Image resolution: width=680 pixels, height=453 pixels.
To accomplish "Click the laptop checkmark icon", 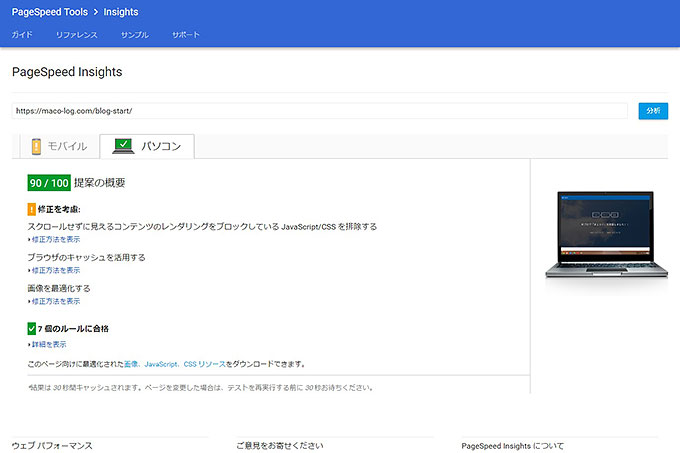I will click(123, 146).
